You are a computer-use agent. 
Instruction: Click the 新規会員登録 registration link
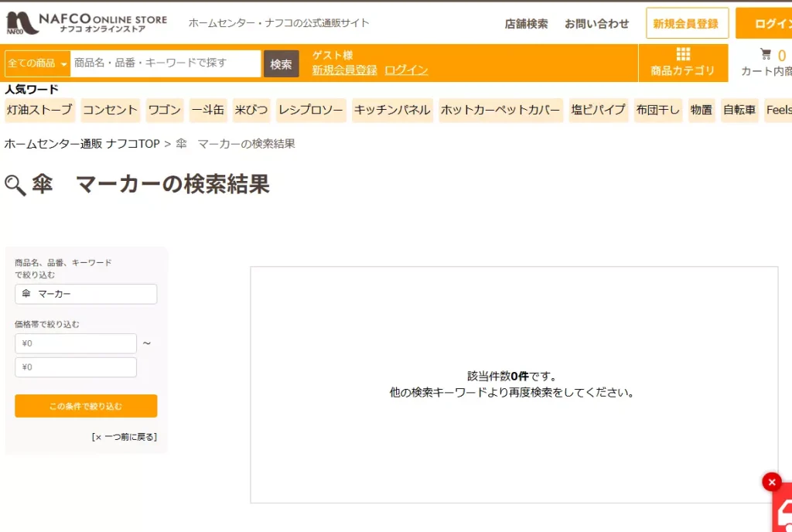pos(685,24)
